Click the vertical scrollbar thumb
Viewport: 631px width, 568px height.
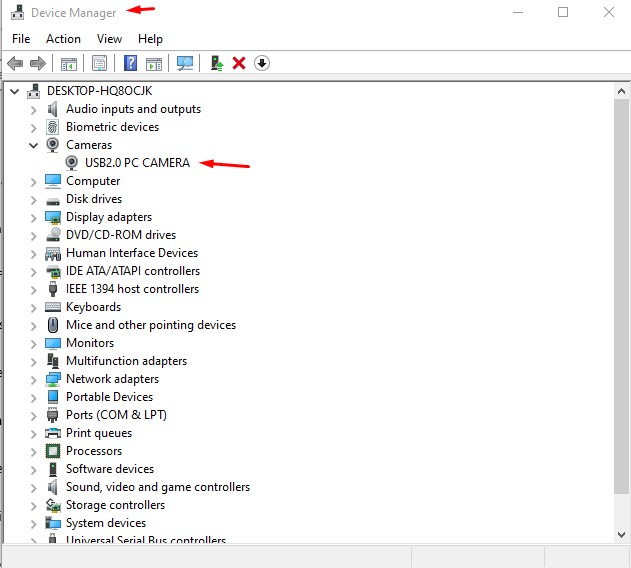(x=621, y=296)
